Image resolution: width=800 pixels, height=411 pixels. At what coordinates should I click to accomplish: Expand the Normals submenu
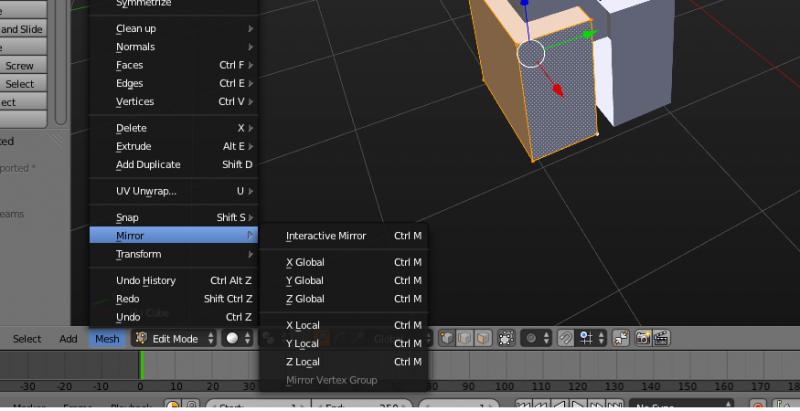pos(173,47)
